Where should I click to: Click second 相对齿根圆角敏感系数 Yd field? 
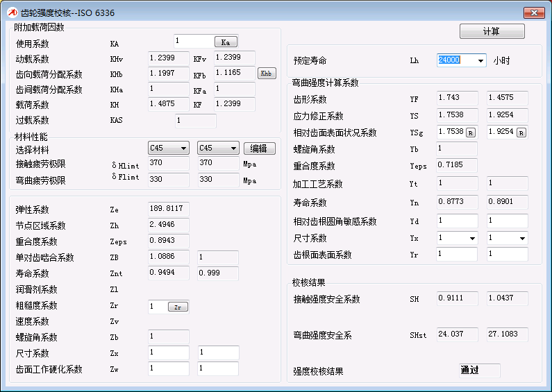508,221
